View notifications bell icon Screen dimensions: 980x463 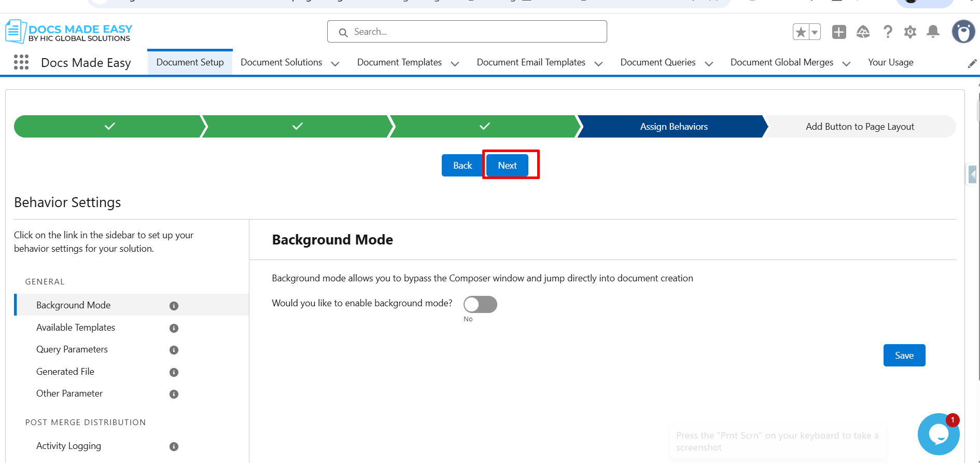(x=933, y=32)
